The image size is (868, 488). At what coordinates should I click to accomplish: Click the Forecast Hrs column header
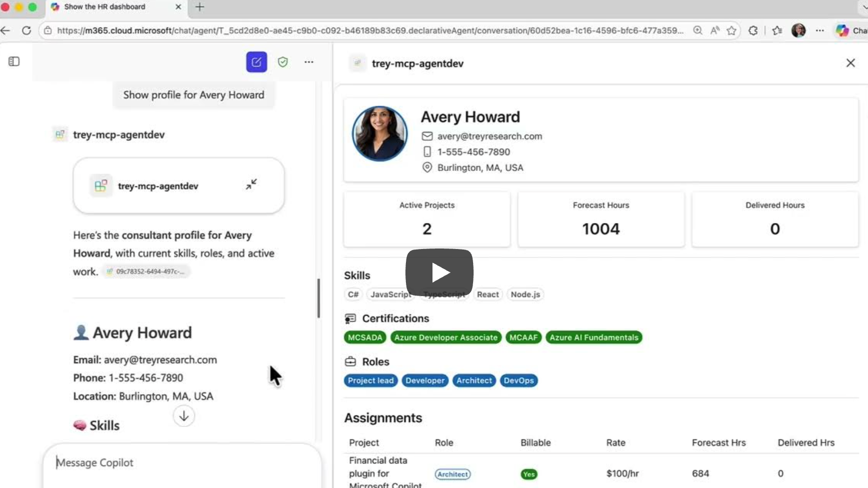pos(719,443)
